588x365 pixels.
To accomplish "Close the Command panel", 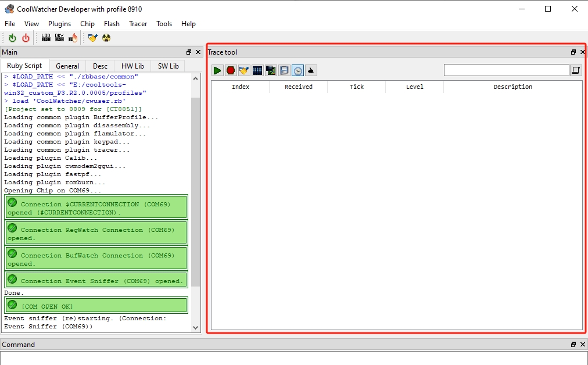I will (x=582, y=345).
